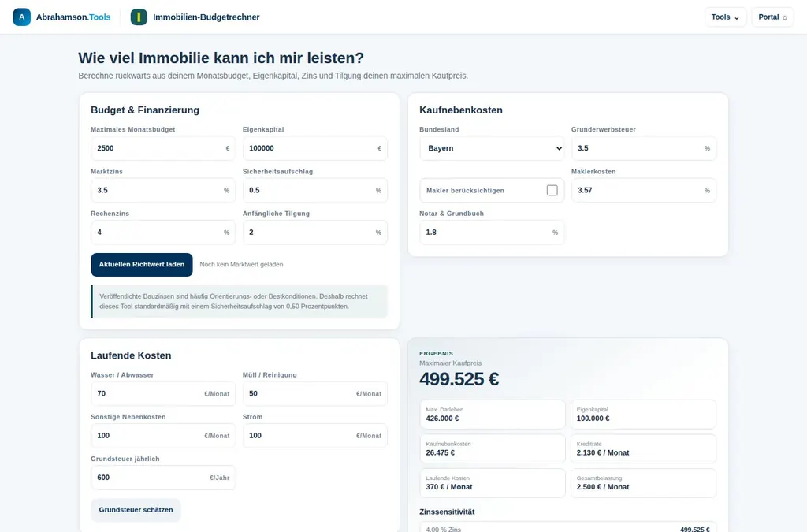The image size is (807, 532).
Task: Click the Immobilien-Budgetrechner app icon
Action: point(139,17)
